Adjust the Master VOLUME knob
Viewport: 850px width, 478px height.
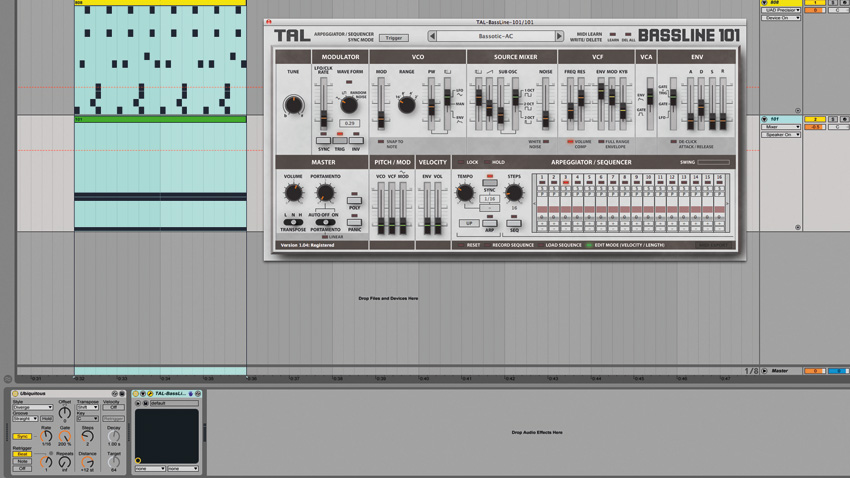pos(293,192)
